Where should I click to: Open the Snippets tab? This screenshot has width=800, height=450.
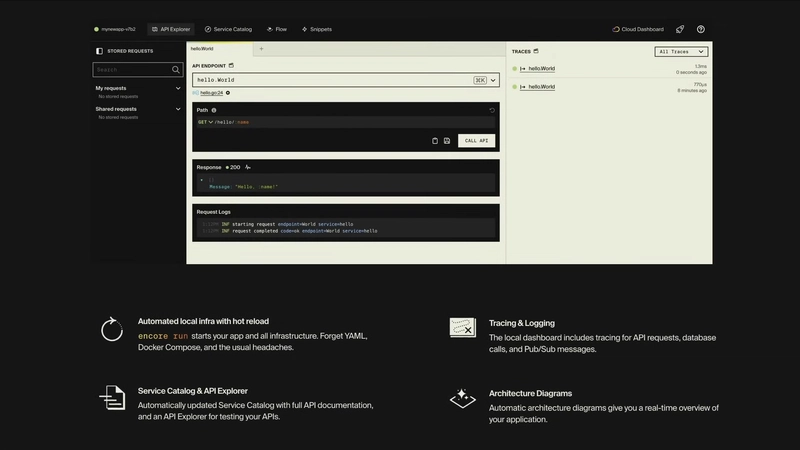(316, 30)
